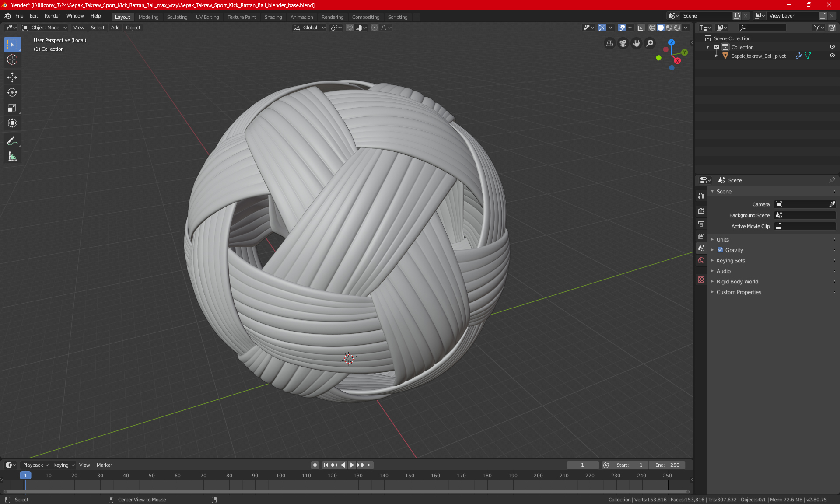Select the Move tool in toolbar
The width and height of the screenshot is (840, 504).
click(x=12, y=77)
